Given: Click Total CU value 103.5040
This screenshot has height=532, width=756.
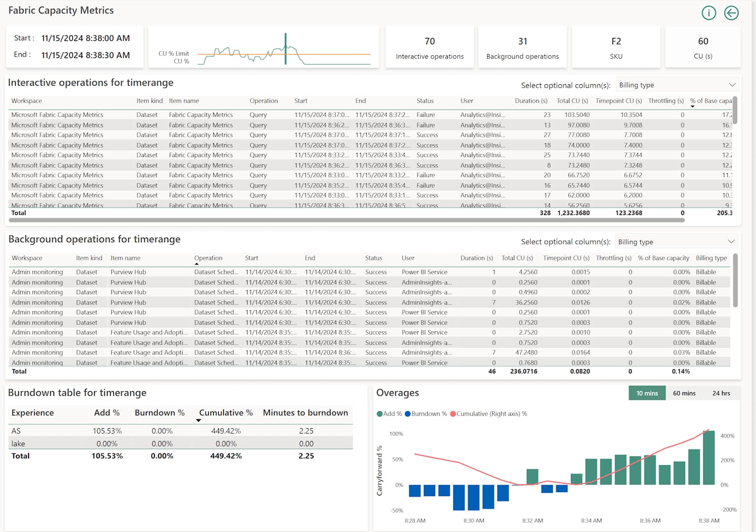Looking at the screenshot, I should click(x=577, y=115).
